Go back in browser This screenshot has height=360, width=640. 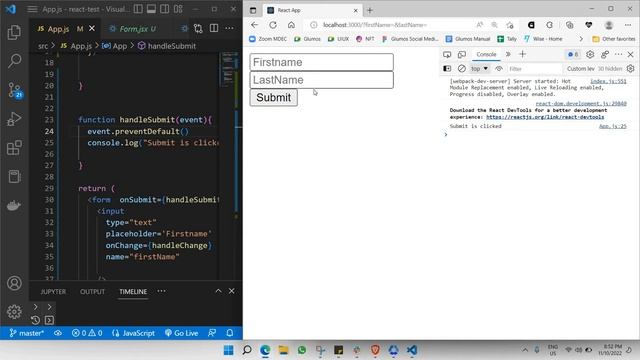coord(255,25)
